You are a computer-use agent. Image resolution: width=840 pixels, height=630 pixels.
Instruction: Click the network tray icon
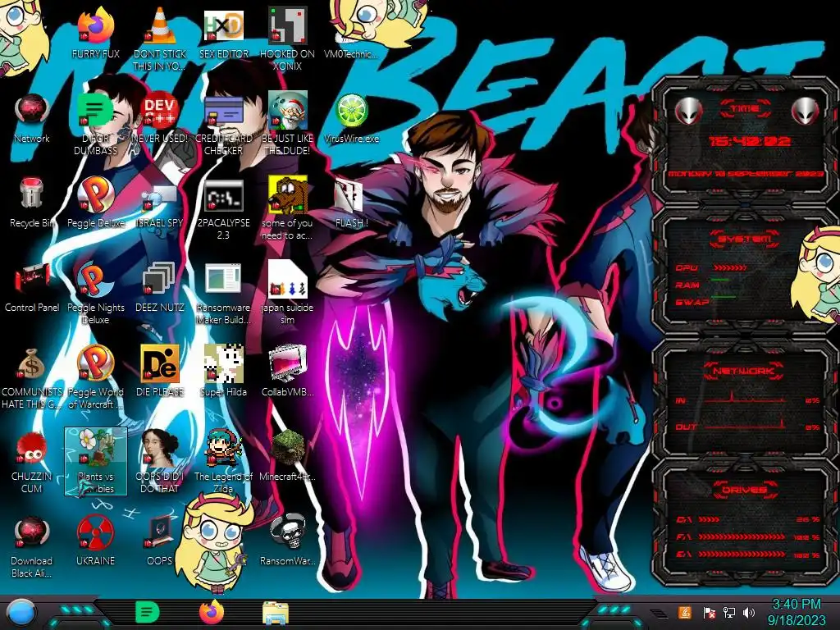[x=728, y=613]
